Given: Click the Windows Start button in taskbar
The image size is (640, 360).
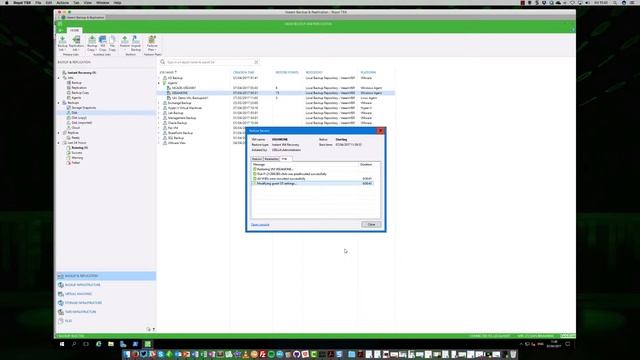Looking at the screenshot, I should (x=62, y=344).
